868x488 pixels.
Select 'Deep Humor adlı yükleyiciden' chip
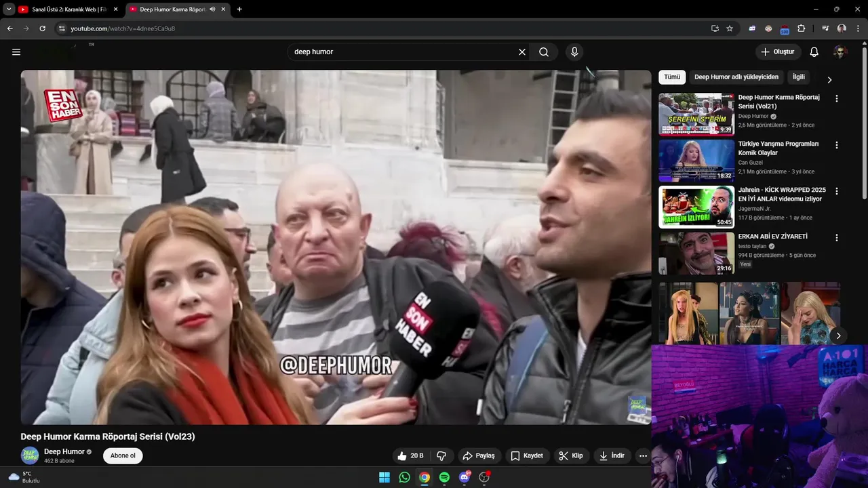tap(736, 77)
